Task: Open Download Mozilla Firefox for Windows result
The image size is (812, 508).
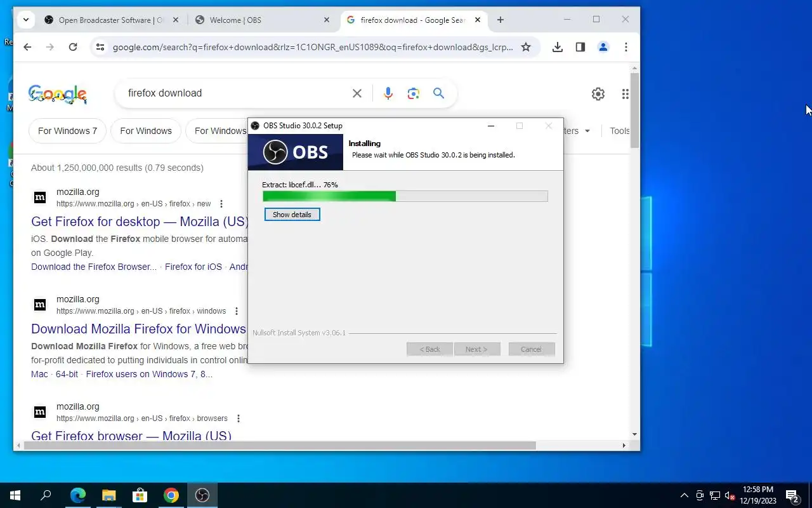Action: [138, 329]
